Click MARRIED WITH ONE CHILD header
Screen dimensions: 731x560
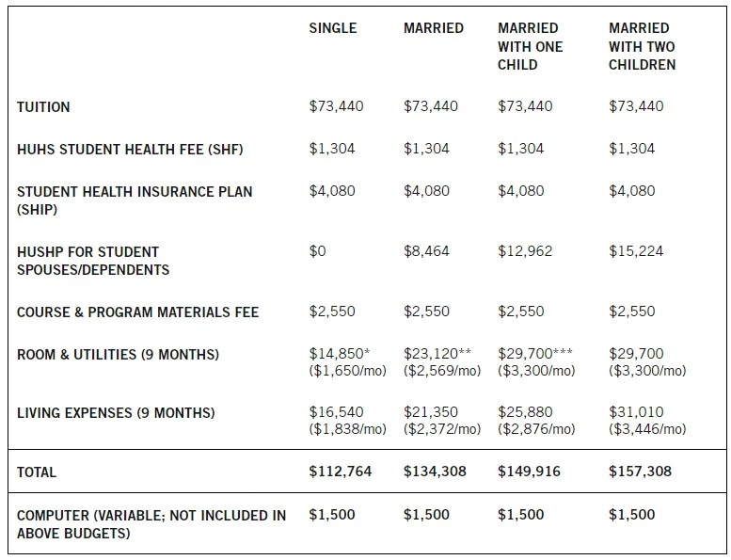(x=530, y=46)
